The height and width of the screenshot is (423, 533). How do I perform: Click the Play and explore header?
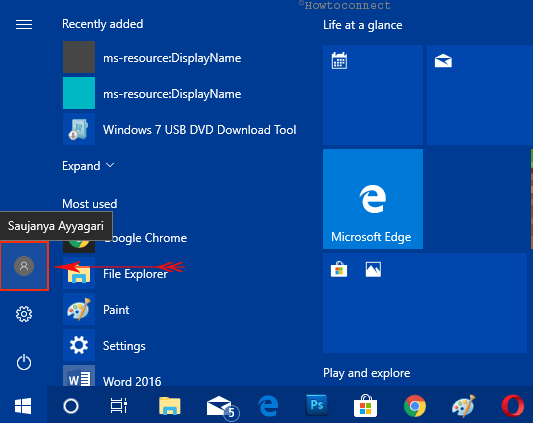pos(366,373)
